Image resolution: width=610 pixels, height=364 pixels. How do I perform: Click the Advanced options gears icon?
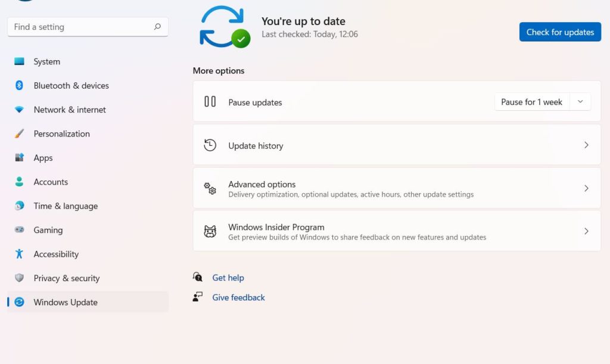pyautogui.click(x=210, y=188)
